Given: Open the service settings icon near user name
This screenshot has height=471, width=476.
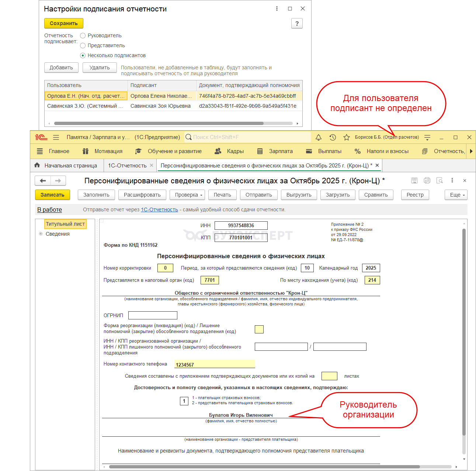Looking at the screenshot, I should (427, 137).
